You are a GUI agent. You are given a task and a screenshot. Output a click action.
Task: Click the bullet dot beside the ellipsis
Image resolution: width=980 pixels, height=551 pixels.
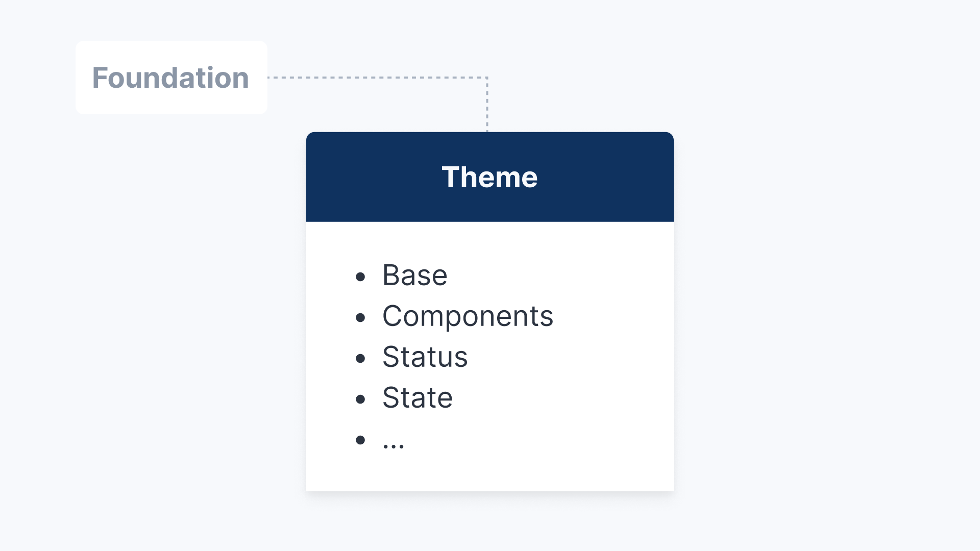point(360,440)
